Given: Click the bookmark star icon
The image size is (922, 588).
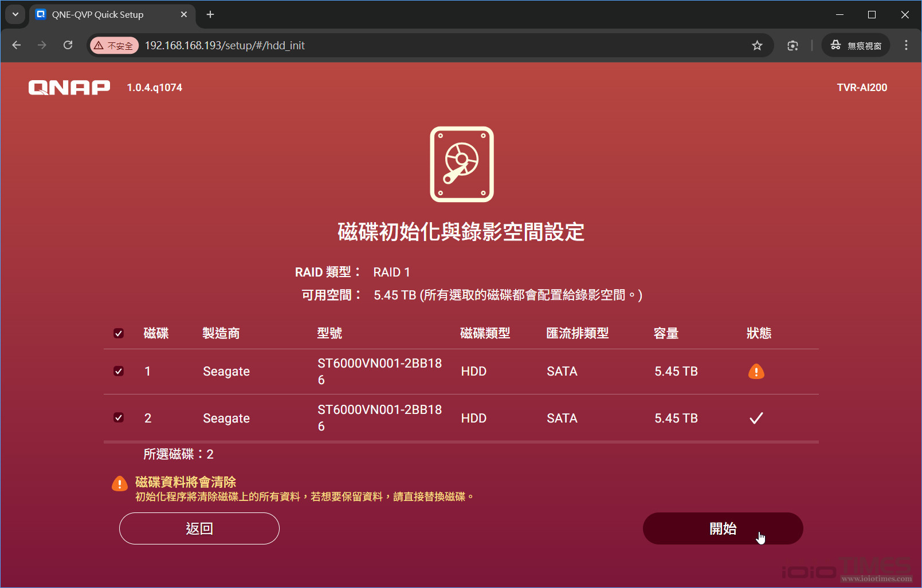Looking at the screenshot, I should 758,45.
